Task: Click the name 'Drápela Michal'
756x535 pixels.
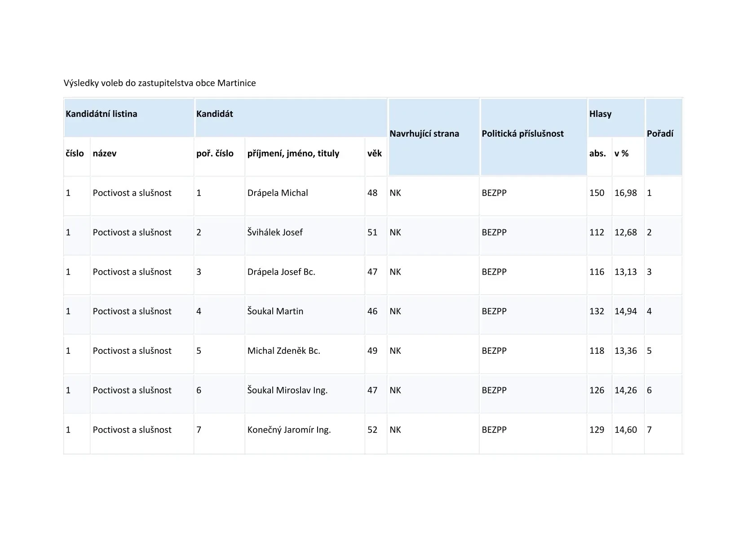Action: tap(278, 193)
